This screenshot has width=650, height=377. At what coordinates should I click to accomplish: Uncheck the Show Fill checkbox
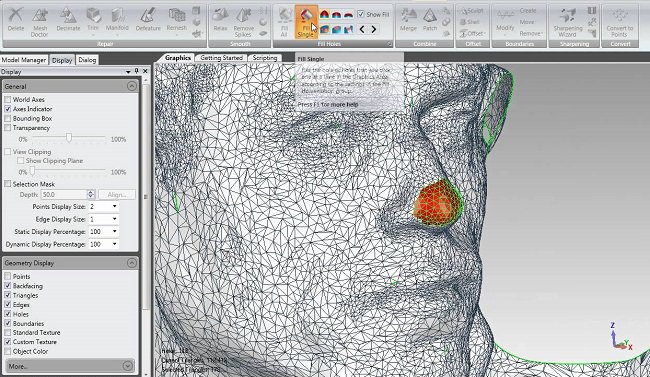[361, 14]
